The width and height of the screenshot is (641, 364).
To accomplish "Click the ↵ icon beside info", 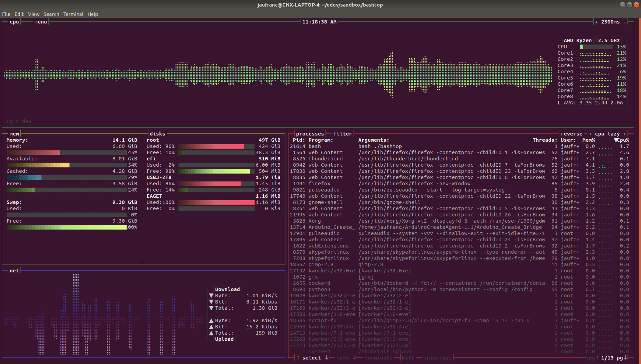I will [x=354, y=358].
